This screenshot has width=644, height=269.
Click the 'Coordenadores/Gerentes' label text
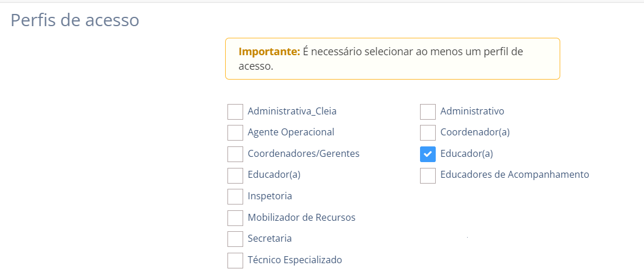click(x=304, y=154)
